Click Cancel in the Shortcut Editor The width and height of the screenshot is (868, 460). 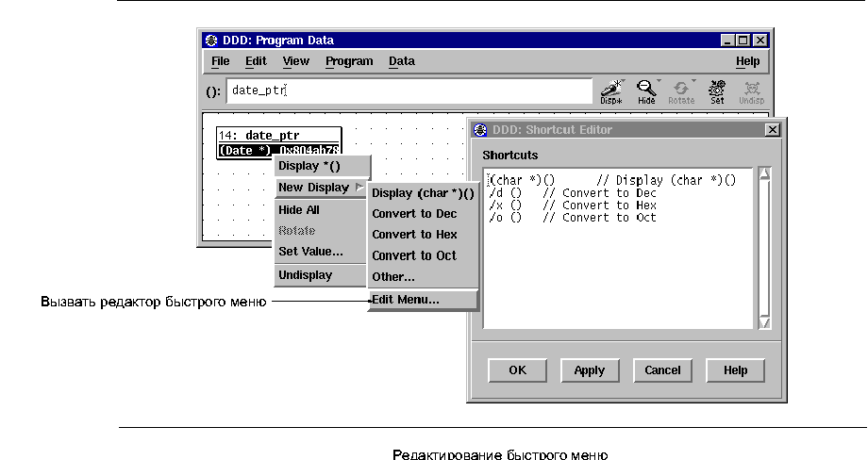[662, 370]
